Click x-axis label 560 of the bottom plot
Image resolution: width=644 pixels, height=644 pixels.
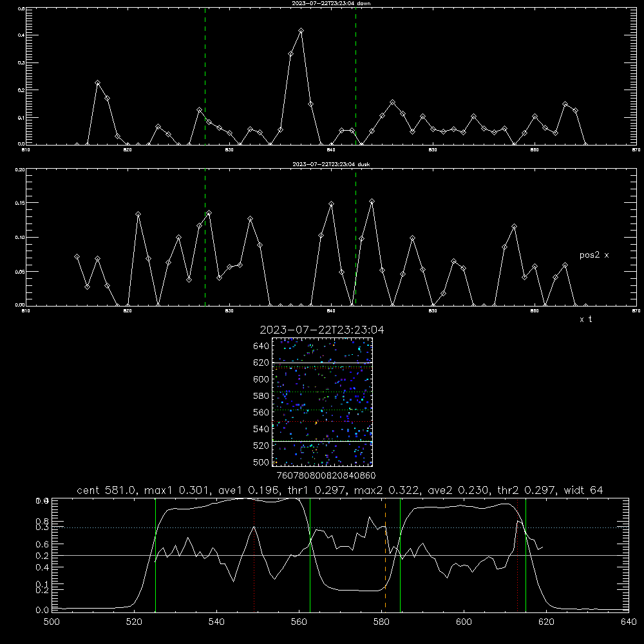point(299,622)
